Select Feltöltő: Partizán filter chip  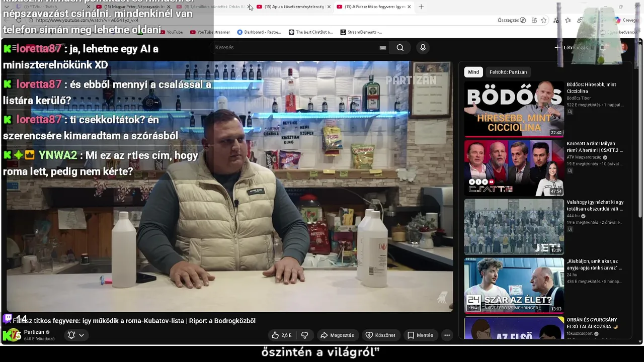[508, 72]
